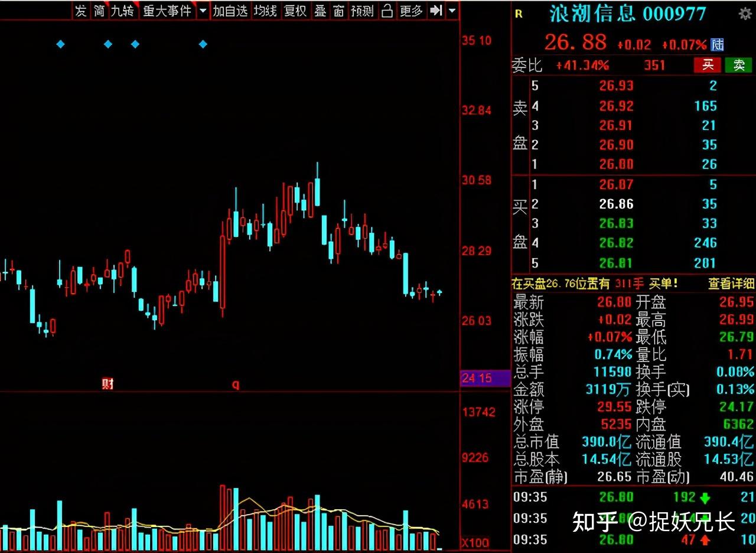Click the green 卖 sell button
The image size is (756, 553).
click(739, 65)
